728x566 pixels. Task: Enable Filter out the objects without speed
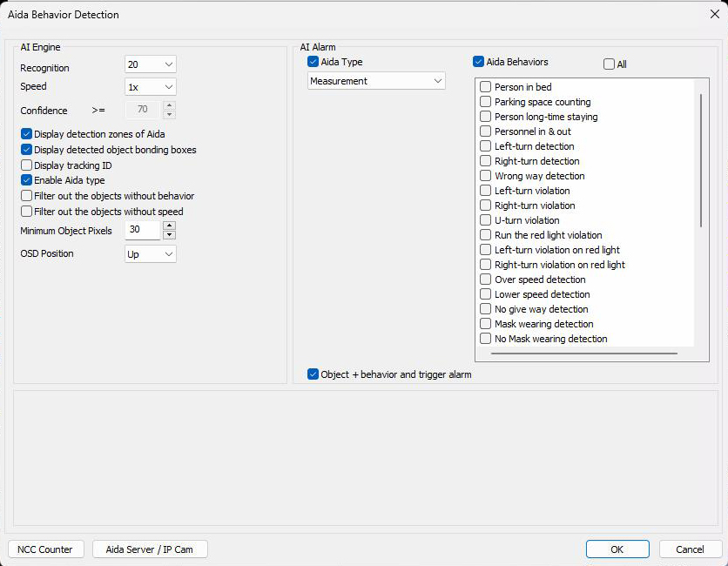pyautogui.click(x=26, y=212)
